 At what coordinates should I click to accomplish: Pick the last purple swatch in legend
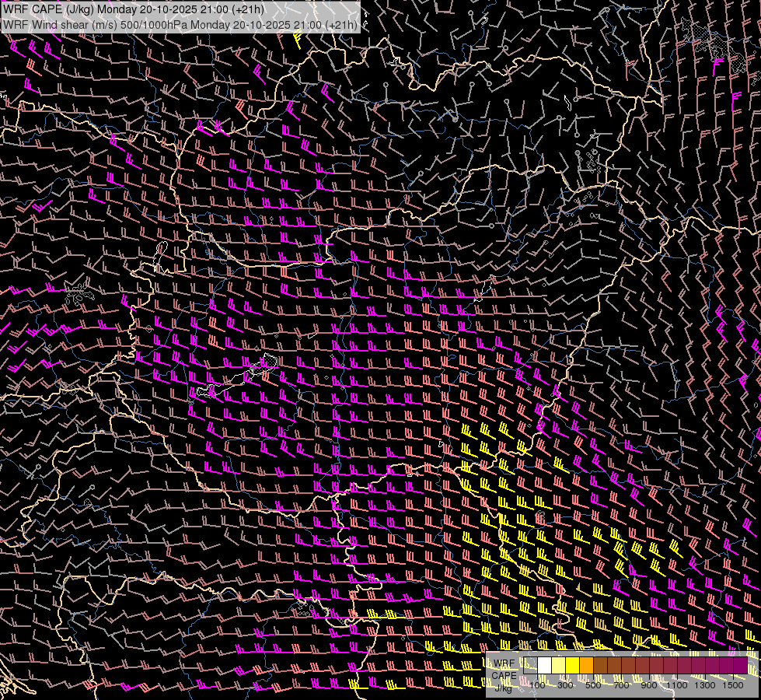740,665
